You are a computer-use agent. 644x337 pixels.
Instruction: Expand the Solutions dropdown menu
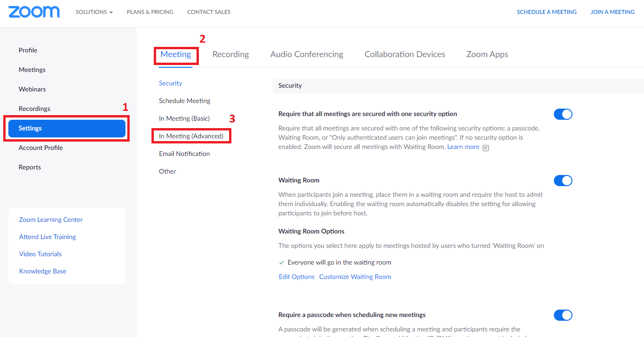click(94, 12)
